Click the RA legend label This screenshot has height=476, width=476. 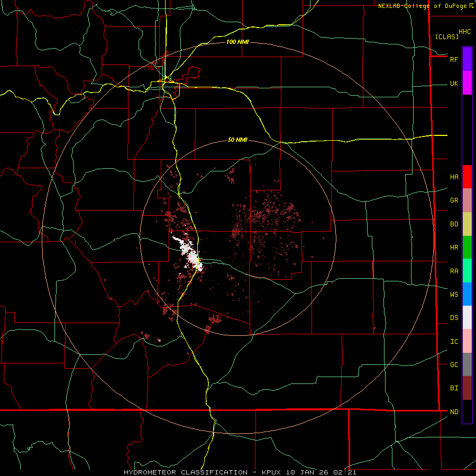click(454, 271)
